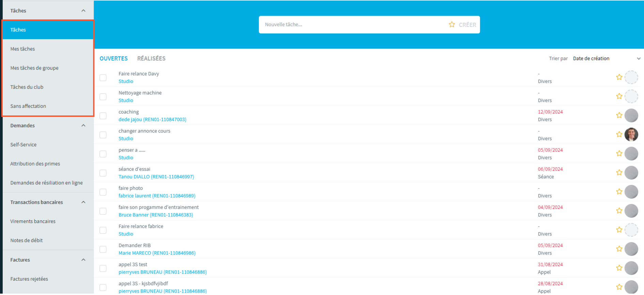Open assignee avatar for 'faire photo'

pyautogui.click(x=631, y=192)
